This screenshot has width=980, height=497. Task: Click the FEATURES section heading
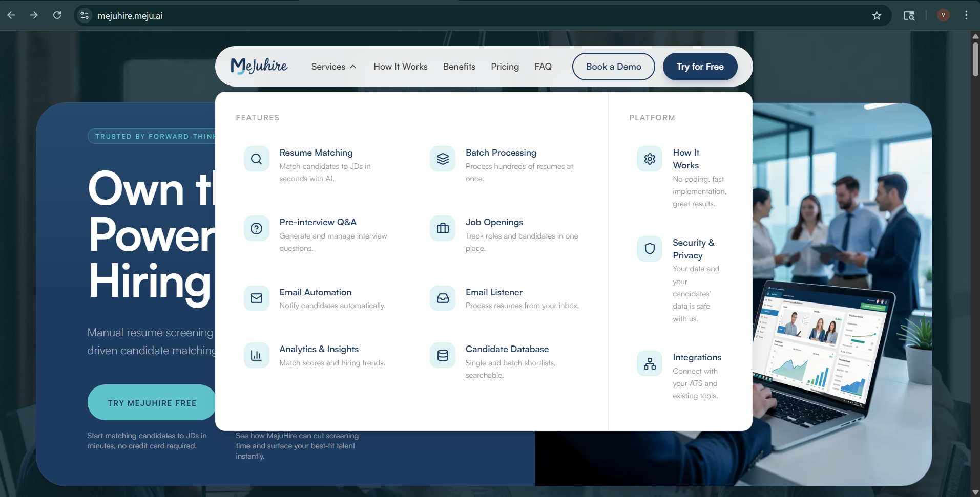258,118
